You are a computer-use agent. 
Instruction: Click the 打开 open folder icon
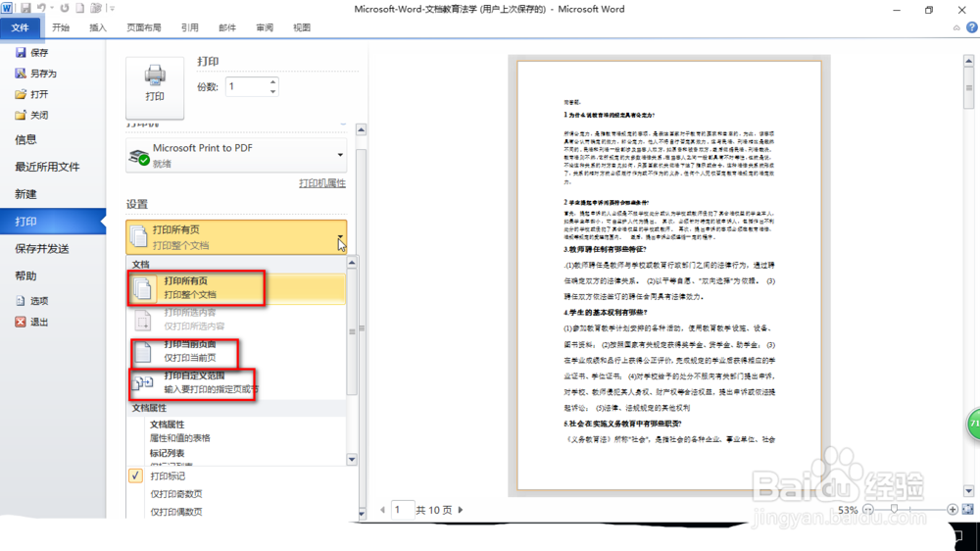(x=21, y=94)
